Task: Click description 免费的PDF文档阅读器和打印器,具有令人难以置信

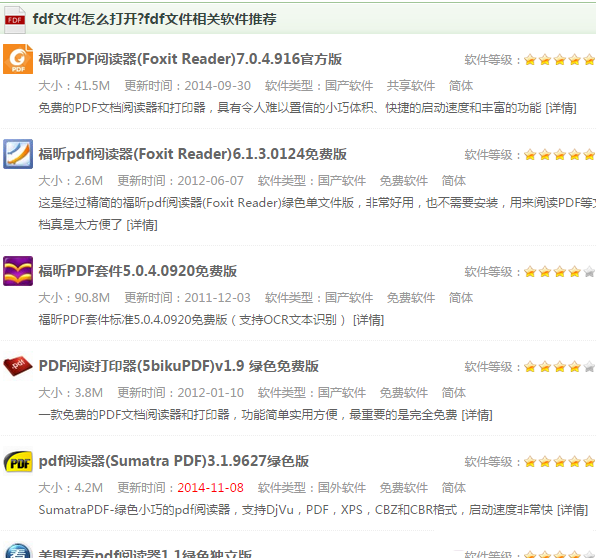Action: coord(290,108)
